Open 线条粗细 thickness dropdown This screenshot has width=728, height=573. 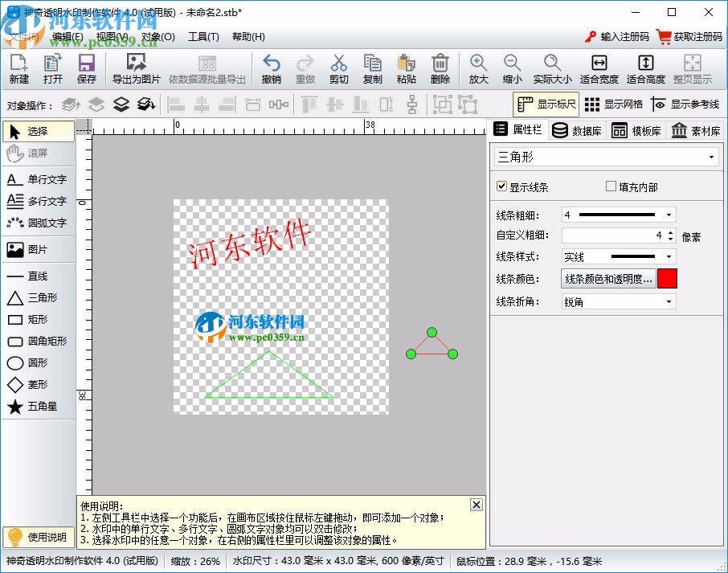619,215
